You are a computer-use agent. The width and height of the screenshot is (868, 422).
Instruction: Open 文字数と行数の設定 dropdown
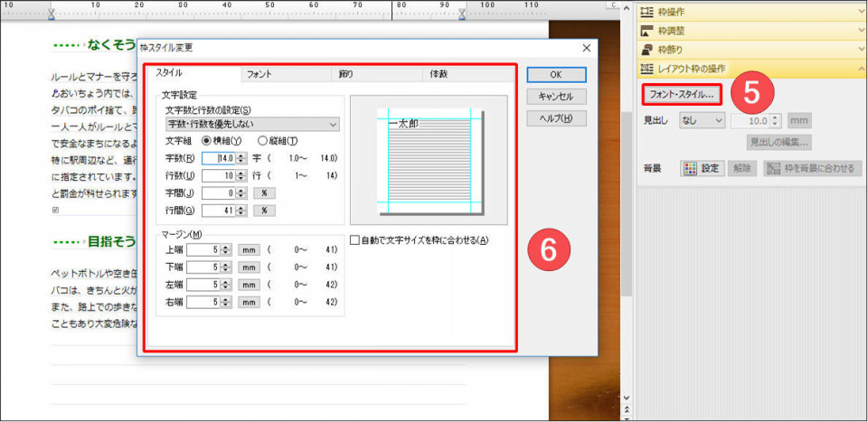(253, 124)
